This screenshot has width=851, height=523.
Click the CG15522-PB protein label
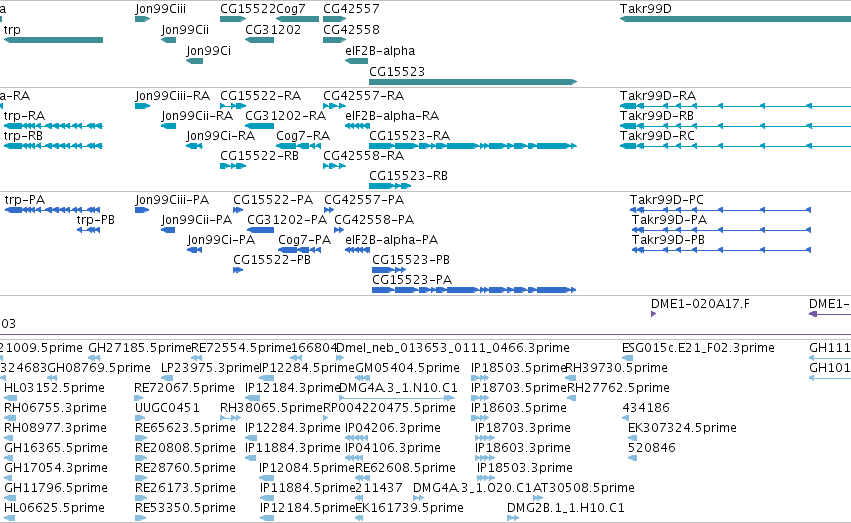tap(272, 260)
